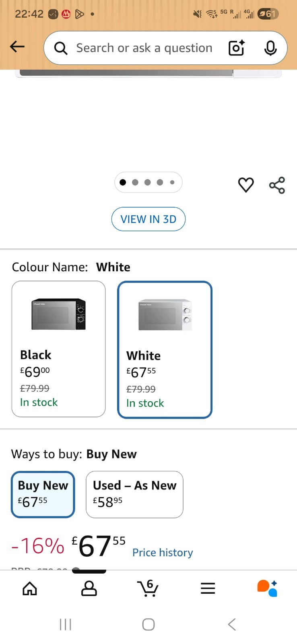Choose Used – As New option
Screen dimensions: 297x644
[134, 494]
